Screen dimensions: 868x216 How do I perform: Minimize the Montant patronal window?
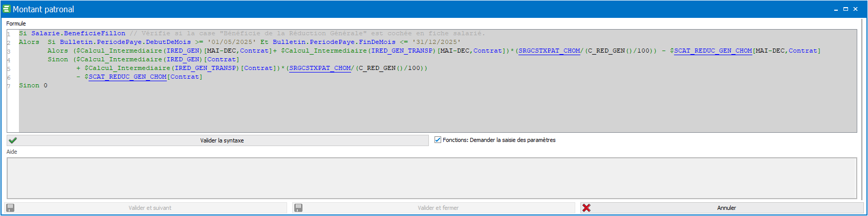point(836,9)
